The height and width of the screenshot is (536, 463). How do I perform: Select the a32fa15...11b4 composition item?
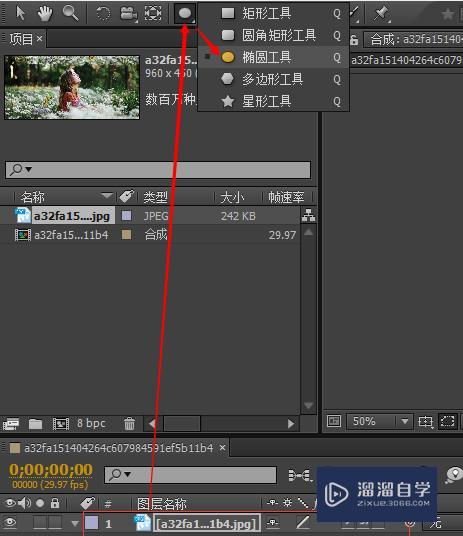tap(71, 235)
